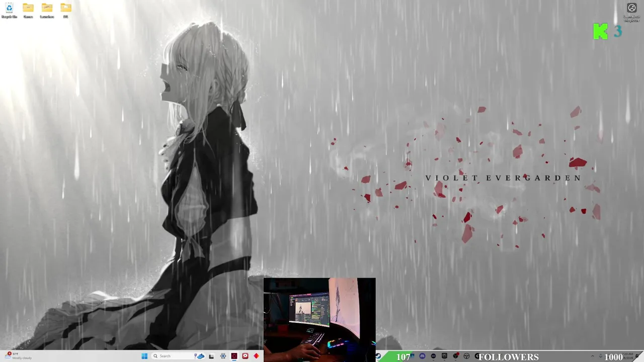Screen dimensions: 644x362
Task: Switch to the dark red running app icon
Action: point(234,356)
